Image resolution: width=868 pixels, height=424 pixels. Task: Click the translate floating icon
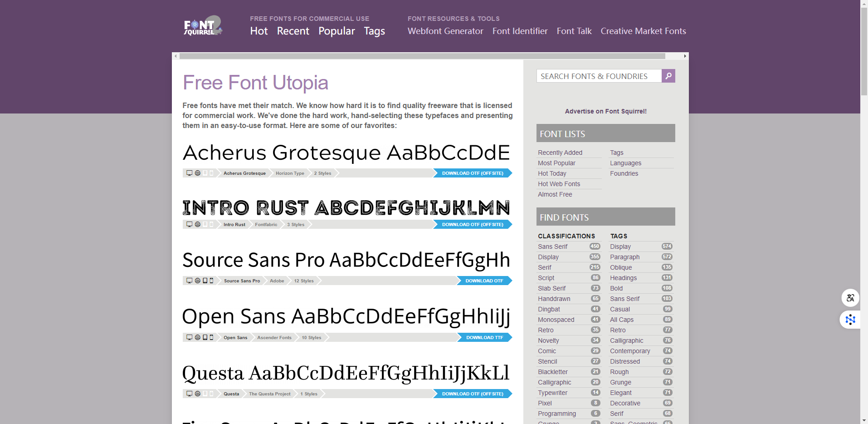[x=850, y=298]
